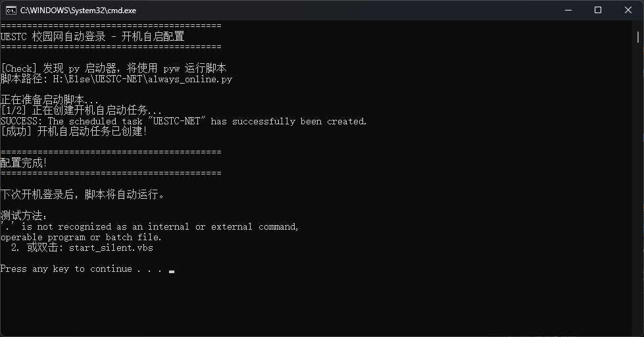644x337 pixels.
Task: Maximize the command prompt window
Action: (598, 11)
